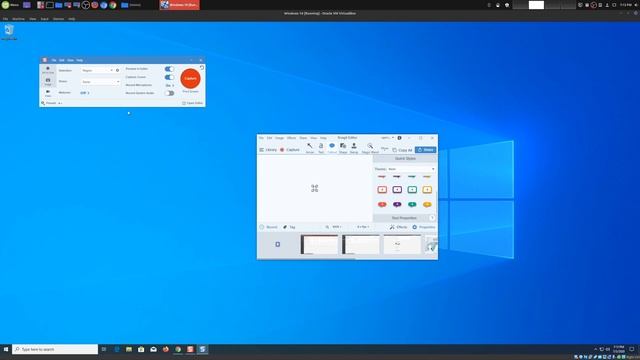Open Firefox from the taskbar
This screenshot has width=640, height=360.
coord(166,349)
